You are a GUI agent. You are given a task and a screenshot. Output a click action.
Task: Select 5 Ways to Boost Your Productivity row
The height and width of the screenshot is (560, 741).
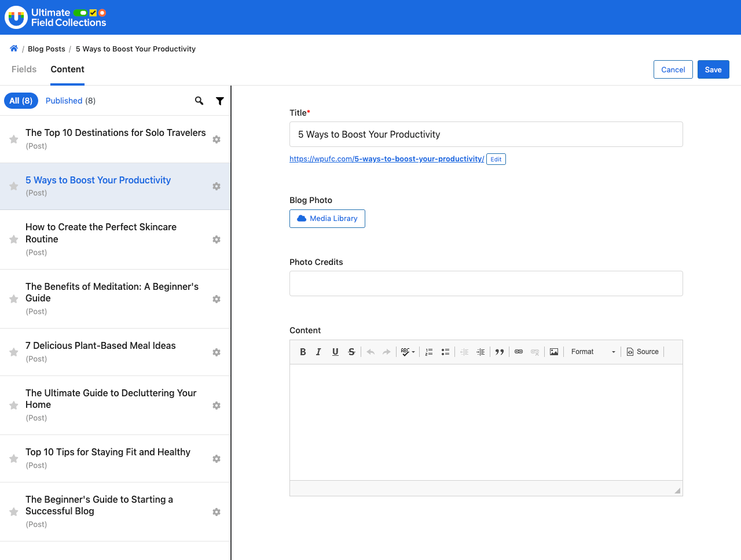click(115, 186)
